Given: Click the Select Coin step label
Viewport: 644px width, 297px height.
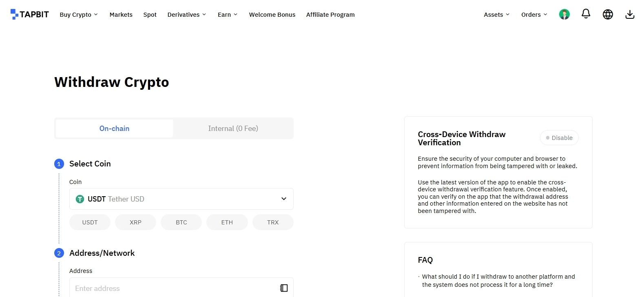Looking at the screenshot, I should click(x=90, y=164).
